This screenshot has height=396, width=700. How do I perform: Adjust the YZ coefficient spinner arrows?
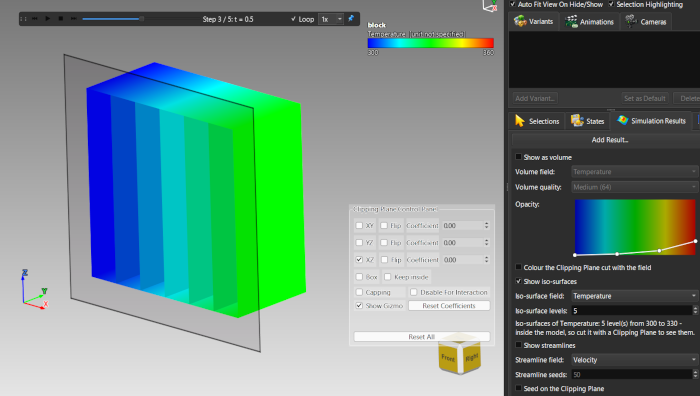[487, 242]
